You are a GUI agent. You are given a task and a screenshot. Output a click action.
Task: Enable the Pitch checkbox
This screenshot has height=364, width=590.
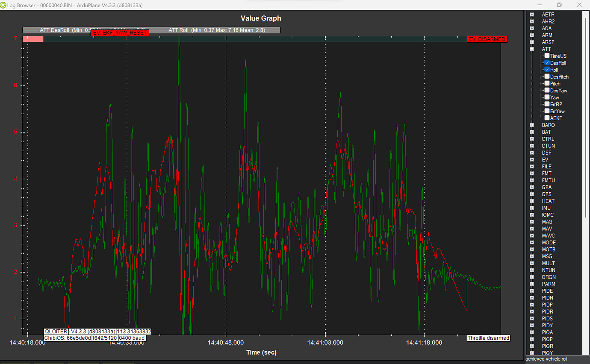[x=546, y=83]
